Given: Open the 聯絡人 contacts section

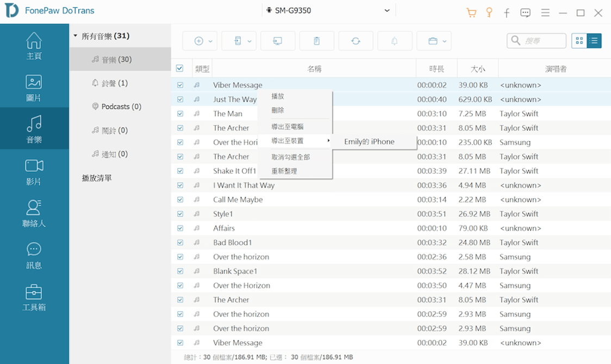Looking at the screenshot, I should click(34, 214).
